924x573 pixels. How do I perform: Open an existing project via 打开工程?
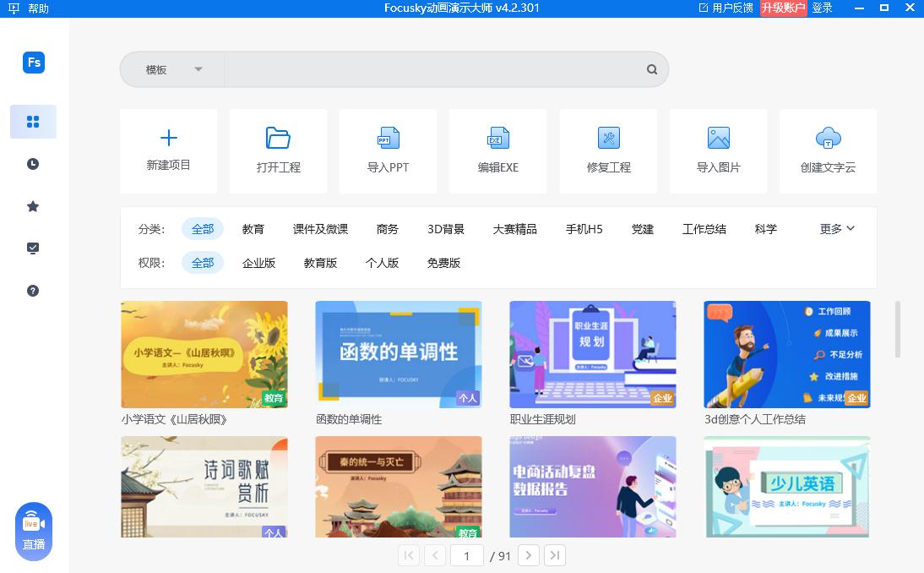(278, 151)
